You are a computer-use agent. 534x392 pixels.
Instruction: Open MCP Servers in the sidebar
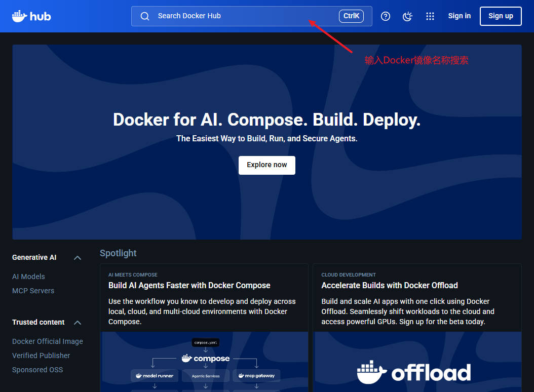click(33, 291)
